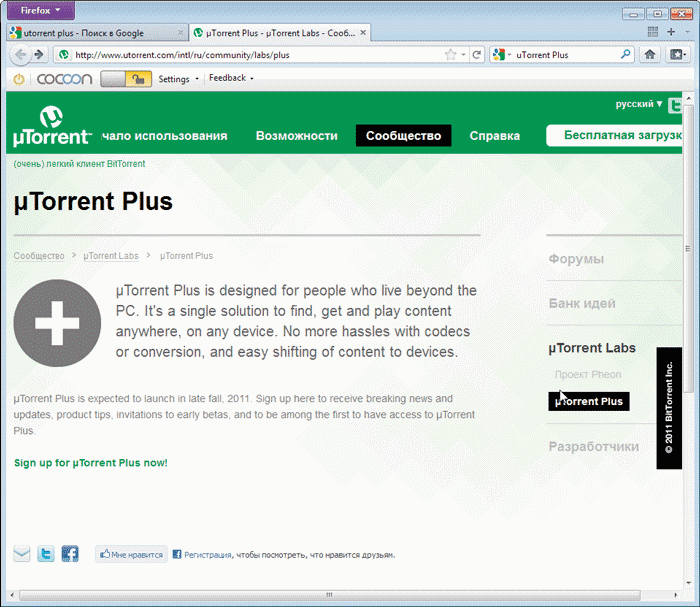Open the list all tabs dropdown
The height and width of the screenshot is (607, 700).
[688, 32]
